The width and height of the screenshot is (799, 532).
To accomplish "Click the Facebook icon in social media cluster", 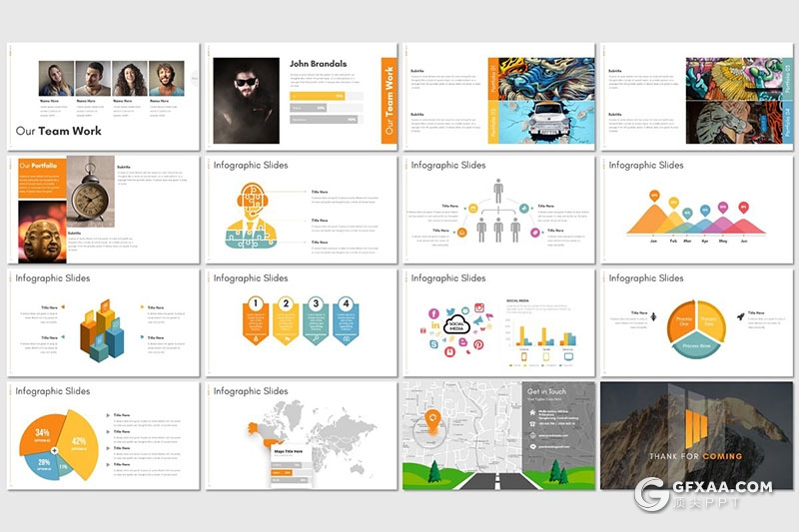I will 433,313.
